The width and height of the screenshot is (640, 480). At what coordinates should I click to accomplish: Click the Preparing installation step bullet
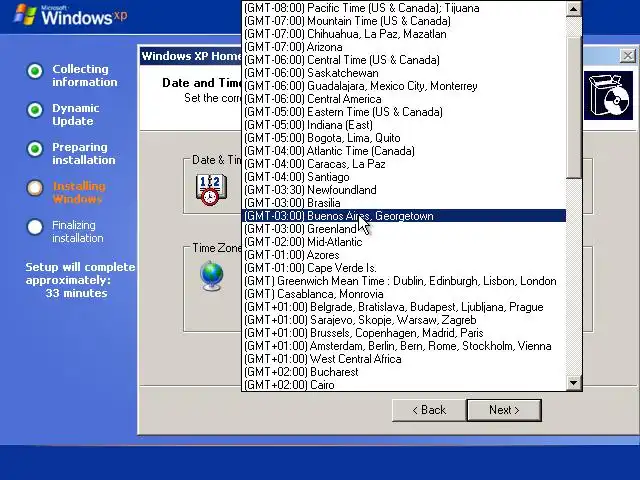pos(35,149)
